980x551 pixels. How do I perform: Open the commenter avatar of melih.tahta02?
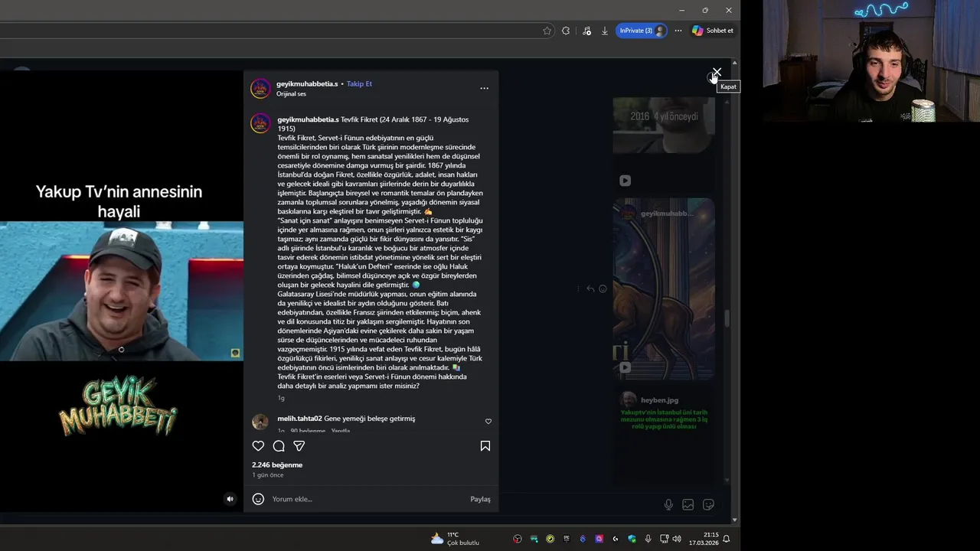pos(260,422)
